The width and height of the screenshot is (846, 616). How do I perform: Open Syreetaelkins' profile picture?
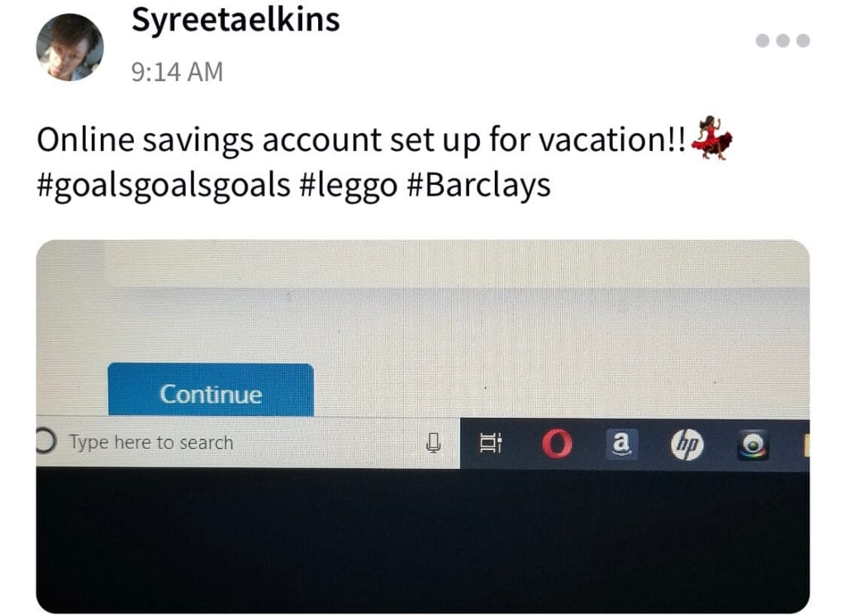tap(69, 47)
